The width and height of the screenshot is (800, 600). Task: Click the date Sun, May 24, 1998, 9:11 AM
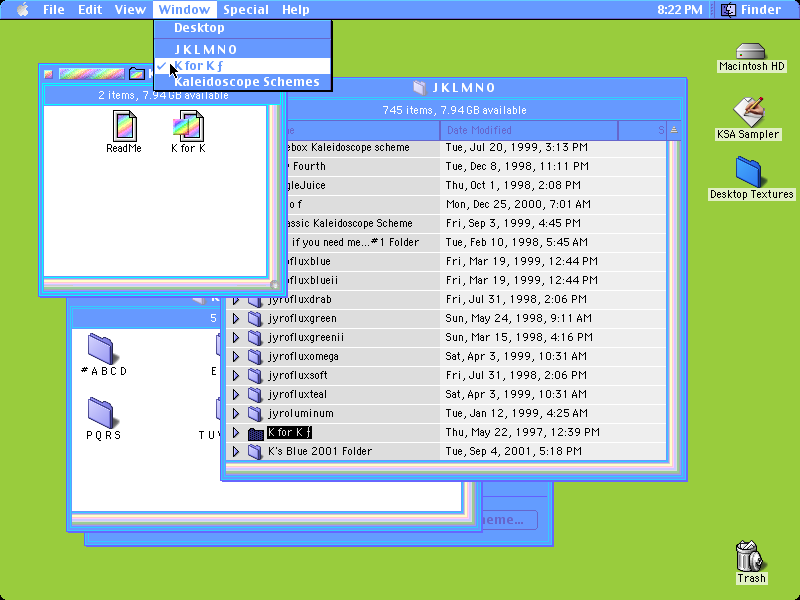(x=518, y=318)
